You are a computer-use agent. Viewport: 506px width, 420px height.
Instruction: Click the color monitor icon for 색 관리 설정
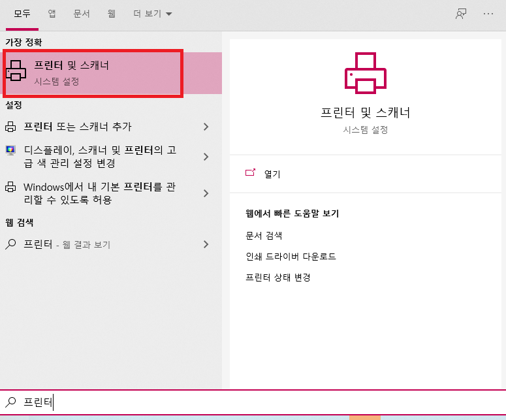[x=10, y=150]
